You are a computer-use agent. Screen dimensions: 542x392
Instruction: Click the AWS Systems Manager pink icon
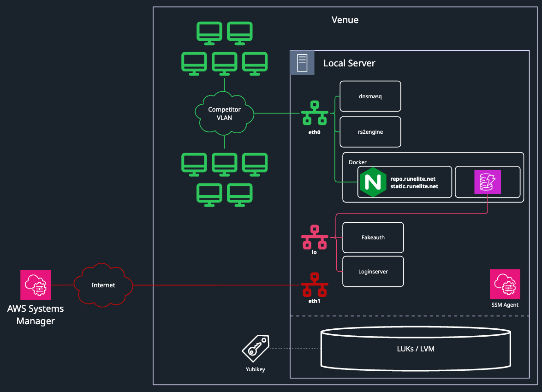(36, 285)
